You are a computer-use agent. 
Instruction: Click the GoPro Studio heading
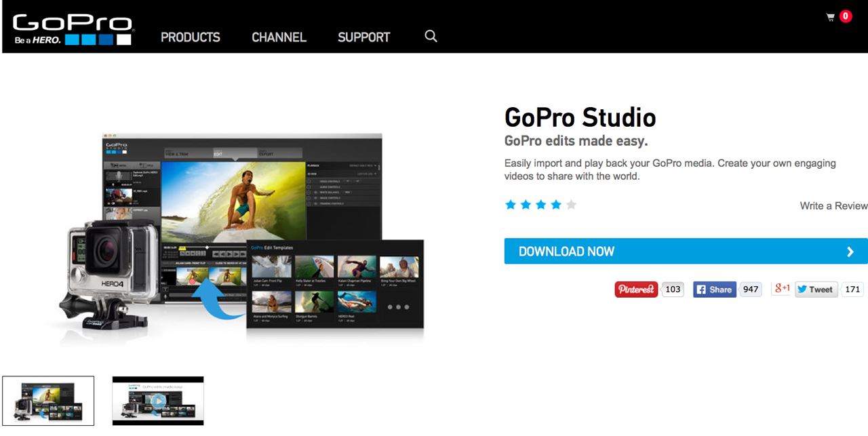[580, 118]
